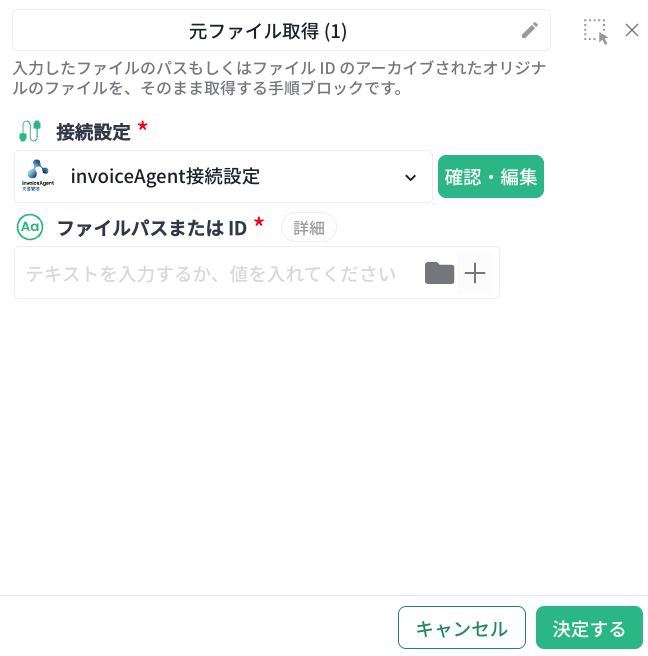The width and height of the screenshot is (648, 656).
Task: Click the ファイルパスまたは ID label
Action: pos(151,228)
